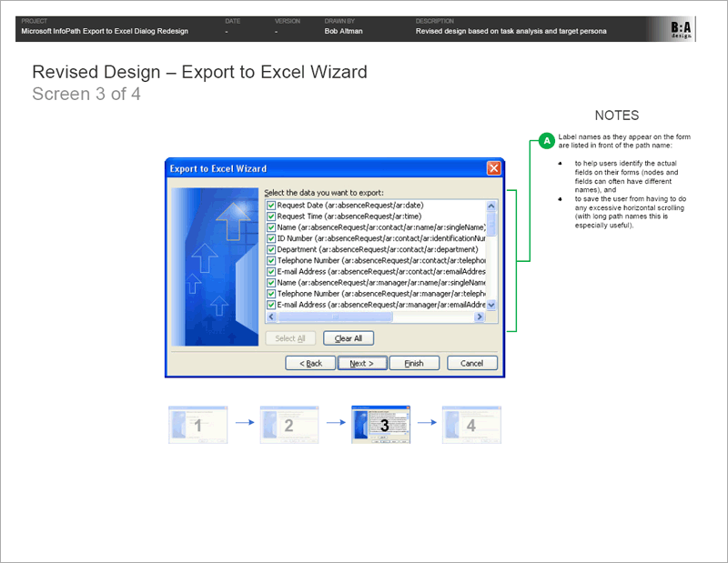
Task: Open screen 1 thumbnail
Action: [x=198, y=425]
